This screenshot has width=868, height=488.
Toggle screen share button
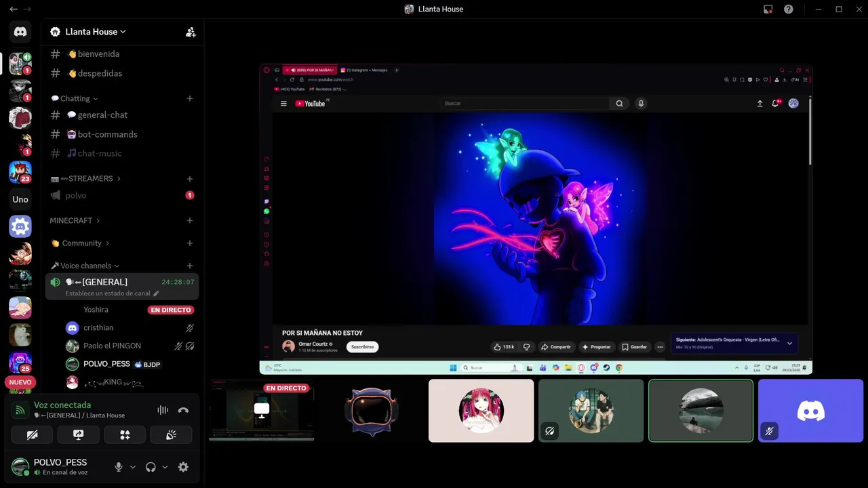(x=78, y=434)
